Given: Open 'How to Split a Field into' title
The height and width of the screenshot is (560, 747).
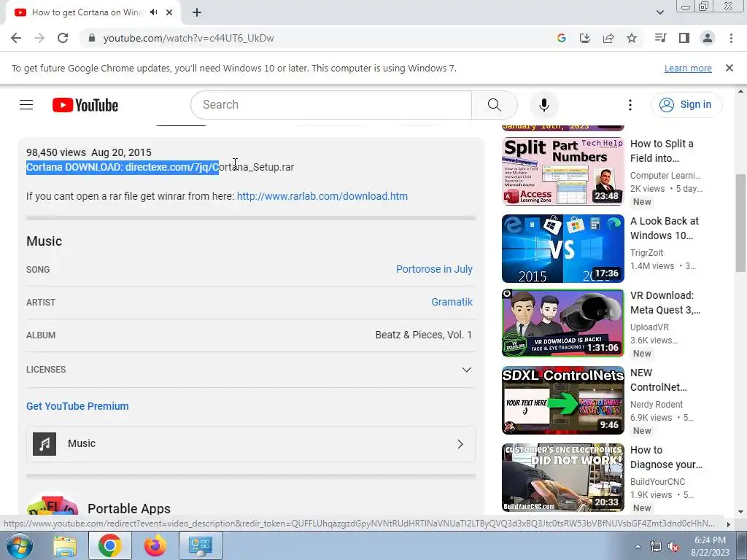Looking at the screenshot, I should (x=662, y=151).
